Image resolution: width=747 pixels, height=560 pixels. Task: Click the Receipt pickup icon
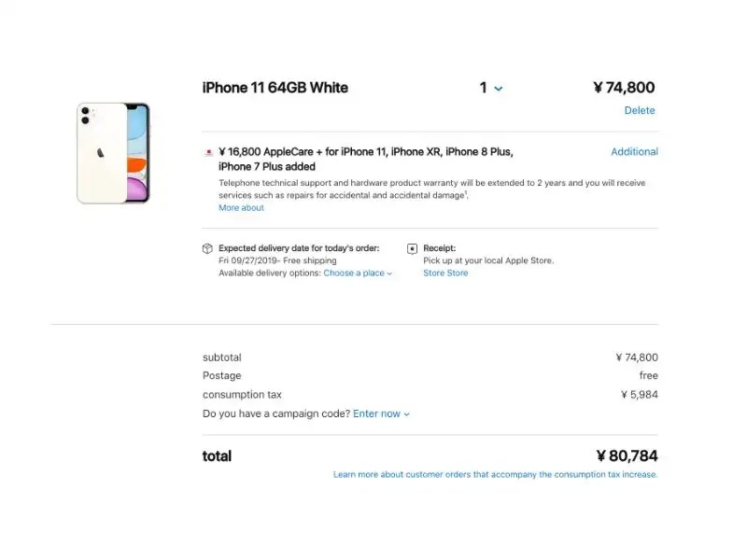(x=413, y=248)
